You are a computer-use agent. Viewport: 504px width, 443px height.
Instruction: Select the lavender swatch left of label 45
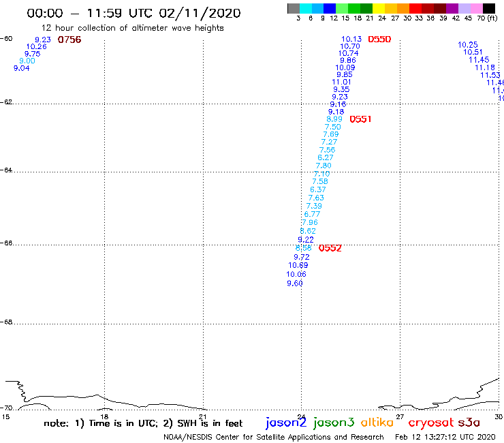(x=464, y=8)
